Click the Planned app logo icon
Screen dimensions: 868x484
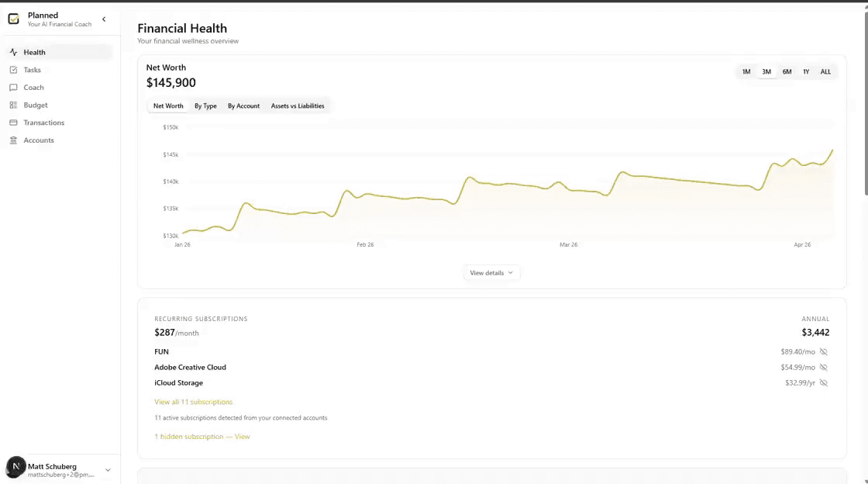pyautogui.click(x=13, y=19)
